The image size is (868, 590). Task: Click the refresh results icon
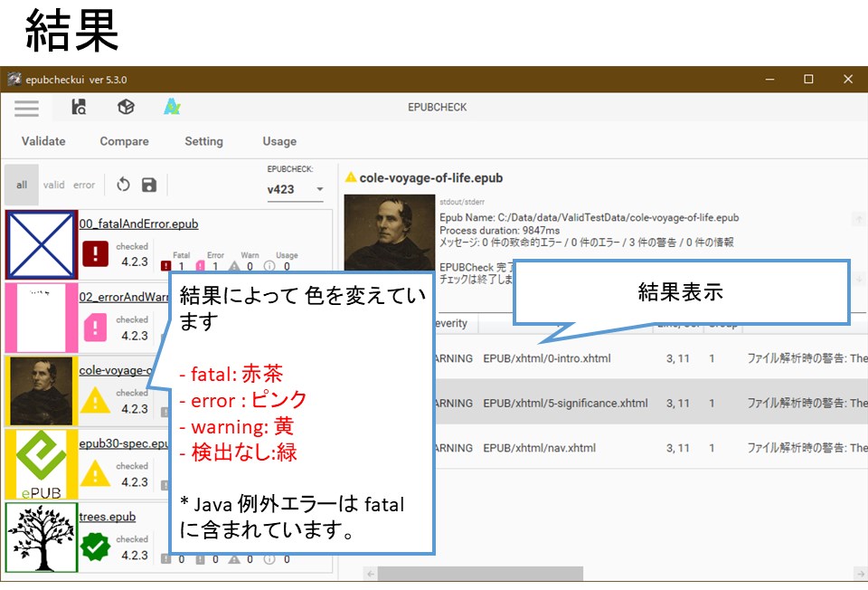[x=124, y=185]
